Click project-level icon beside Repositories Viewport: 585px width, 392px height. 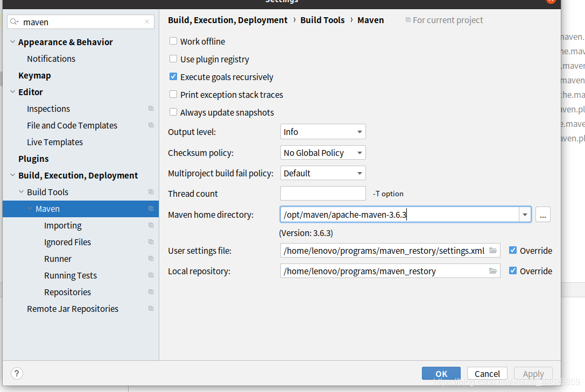(151, 292)
